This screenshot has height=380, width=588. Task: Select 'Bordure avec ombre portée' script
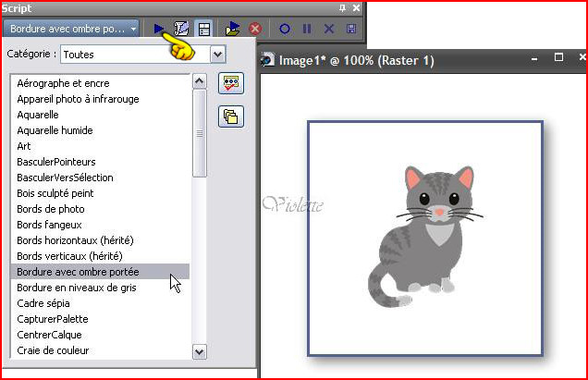click(x=91, y=272)
